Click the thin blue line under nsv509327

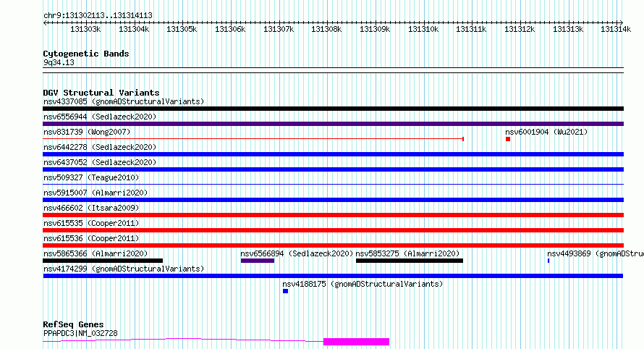[x=333, y=184]
